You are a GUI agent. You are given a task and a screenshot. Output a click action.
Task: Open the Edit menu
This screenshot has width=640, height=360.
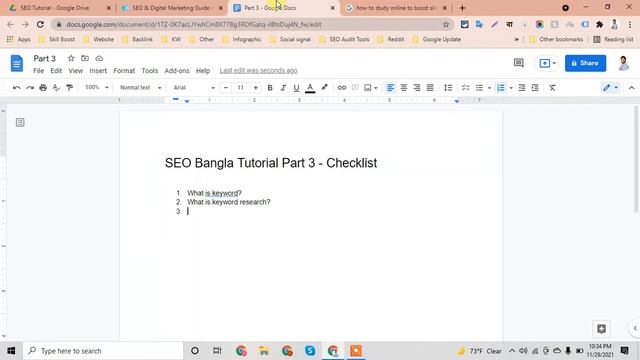point(56,71)
